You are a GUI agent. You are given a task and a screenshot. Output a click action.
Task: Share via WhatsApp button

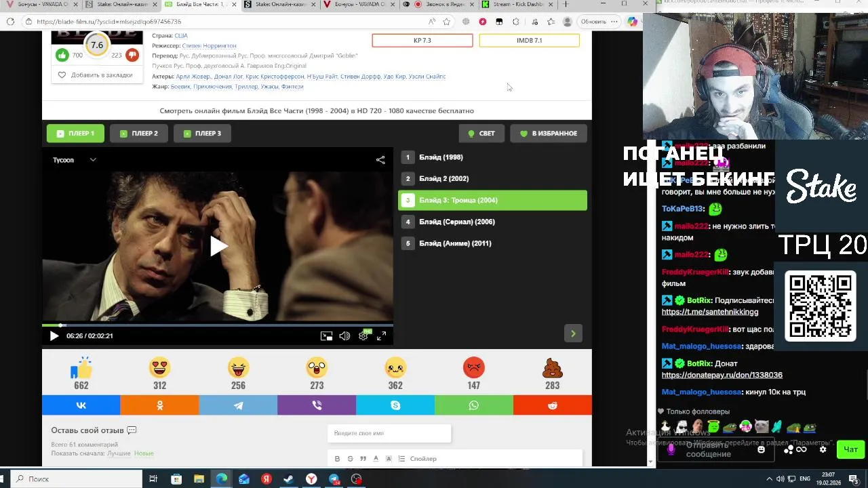coord(474,405)
